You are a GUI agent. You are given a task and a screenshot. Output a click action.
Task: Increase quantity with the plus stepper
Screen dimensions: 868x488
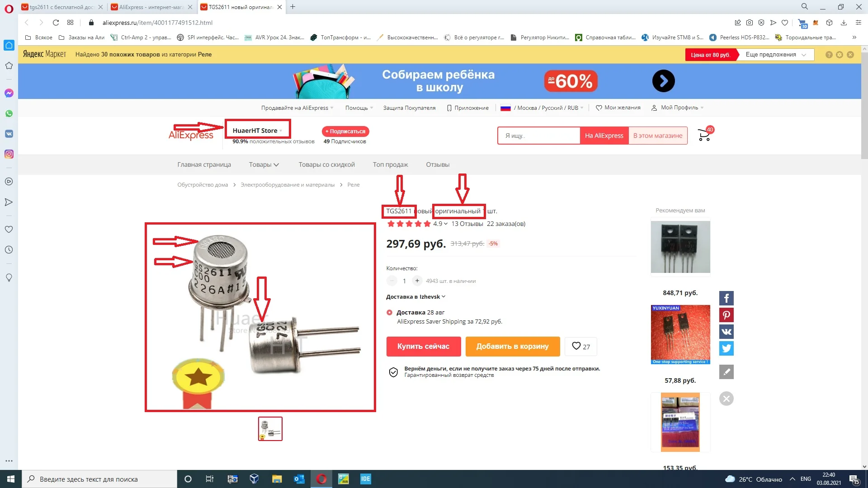point(417,281)
